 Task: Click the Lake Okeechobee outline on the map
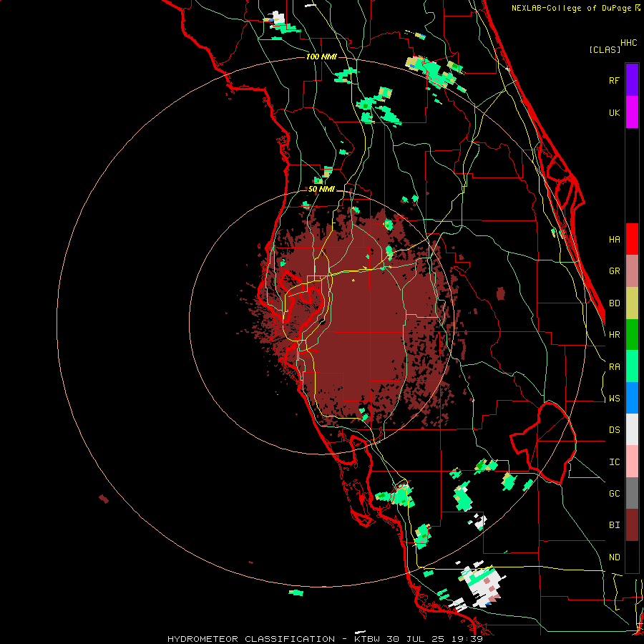point(545,443)
